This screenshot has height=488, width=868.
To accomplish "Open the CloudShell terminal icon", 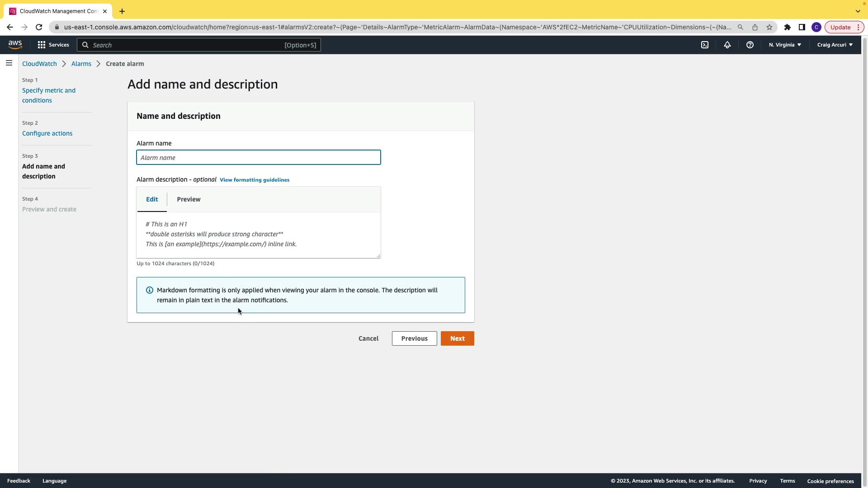I will tap(704, 45).
